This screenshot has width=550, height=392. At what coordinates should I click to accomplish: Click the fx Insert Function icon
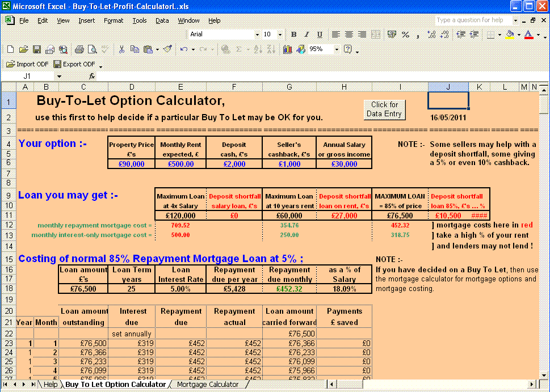point(92,76)
